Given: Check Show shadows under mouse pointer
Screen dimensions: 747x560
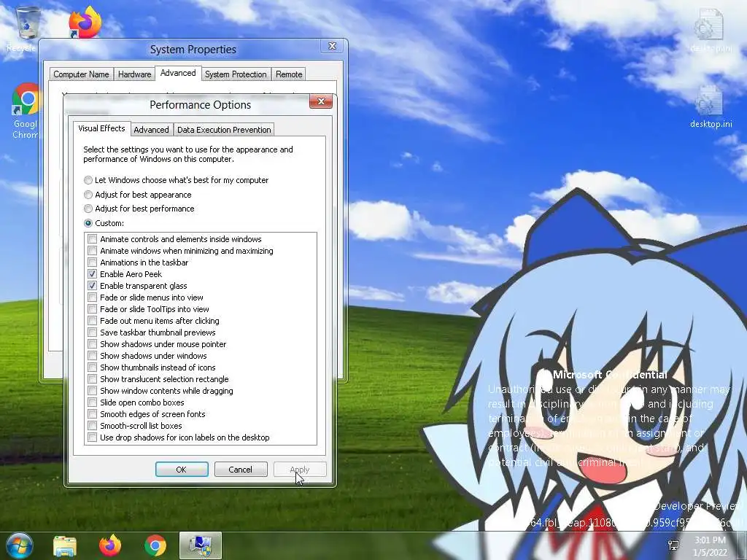Looking at the screenshot, I should [93, 344].
